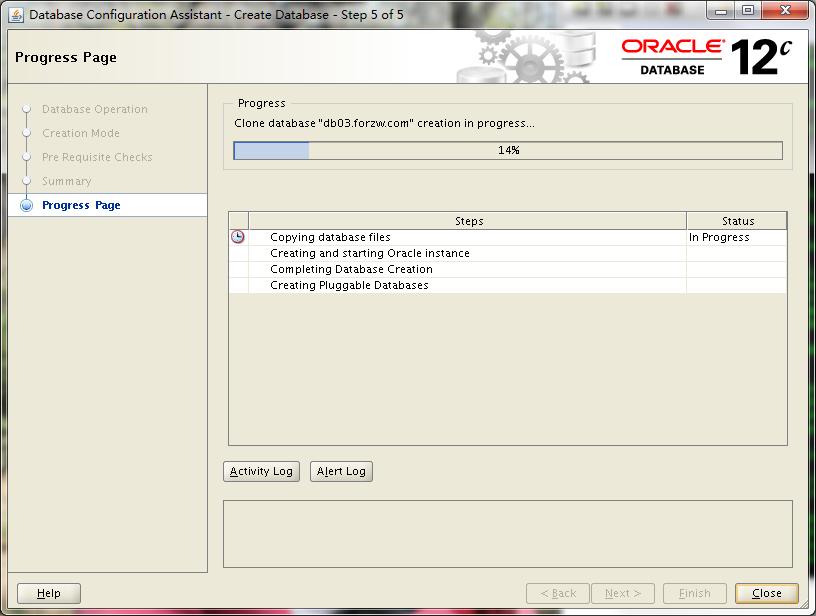
Task: Open the Activity Log
Action: [x=261, y=471]
